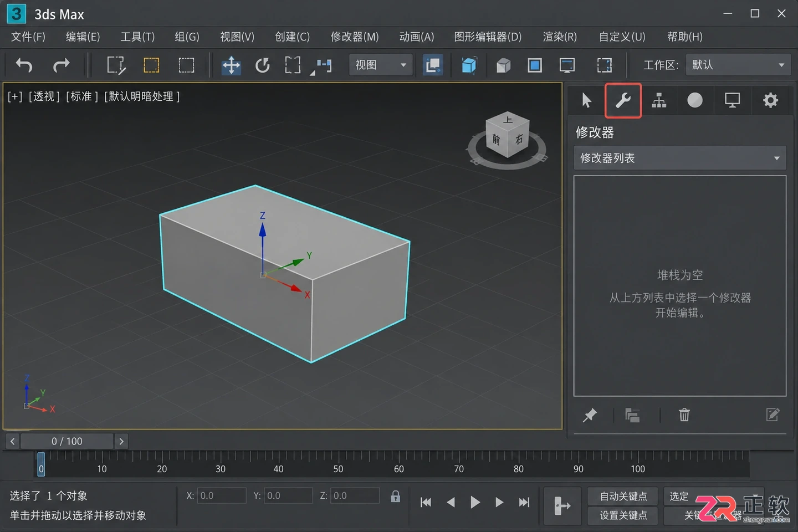Viewport: 798px width, 532px height.
Task: Click the X coordinate input field
Action: point(222,495)
